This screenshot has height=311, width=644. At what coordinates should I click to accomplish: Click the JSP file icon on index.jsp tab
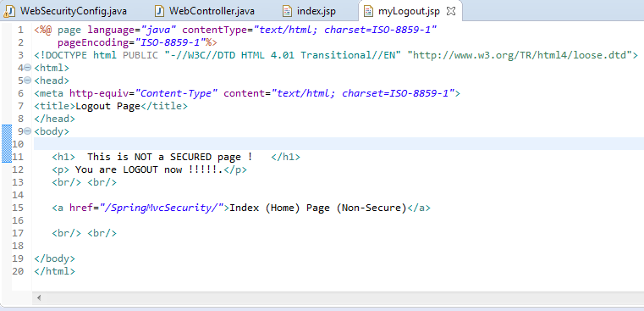288,11
